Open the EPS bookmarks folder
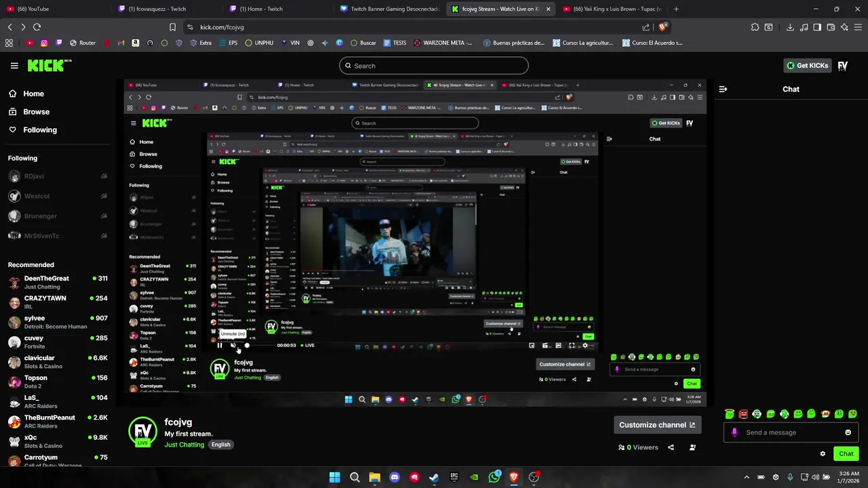 tap(228, 43)
